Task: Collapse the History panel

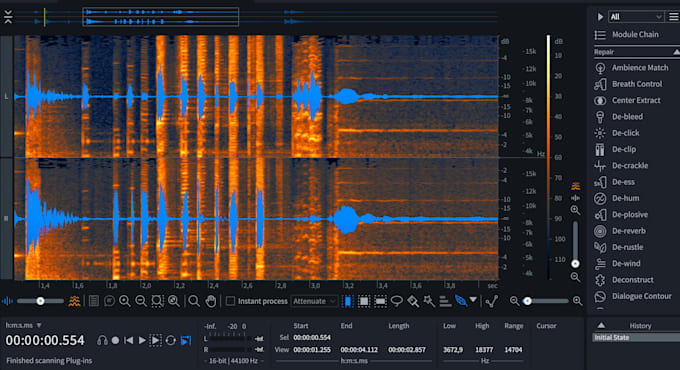Action: [601, 325]
